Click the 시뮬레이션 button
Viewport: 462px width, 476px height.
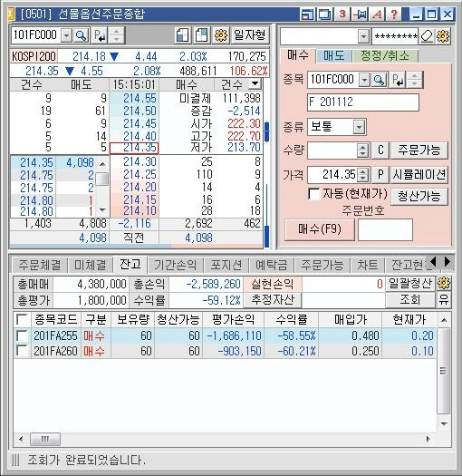419,175
